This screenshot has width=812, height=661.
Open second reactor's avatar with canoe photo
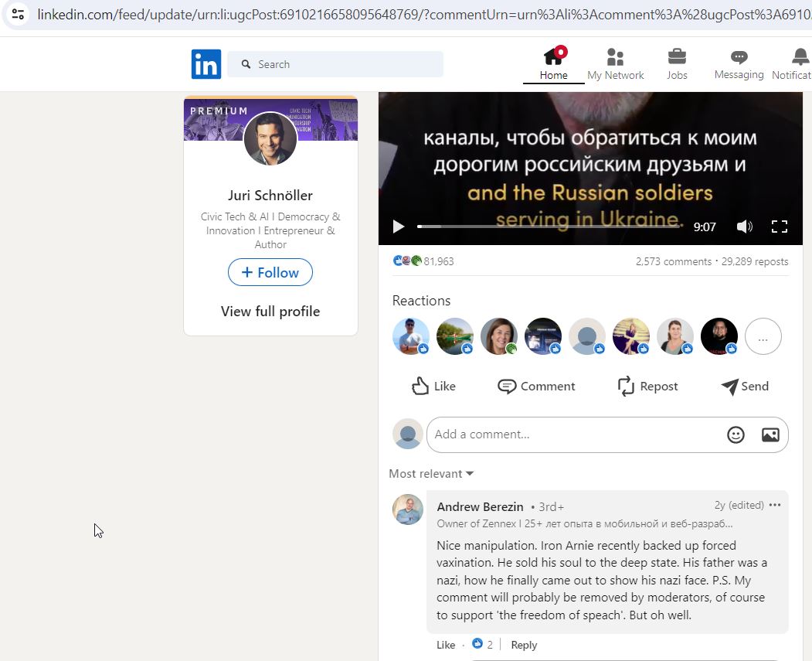(455, 336)
